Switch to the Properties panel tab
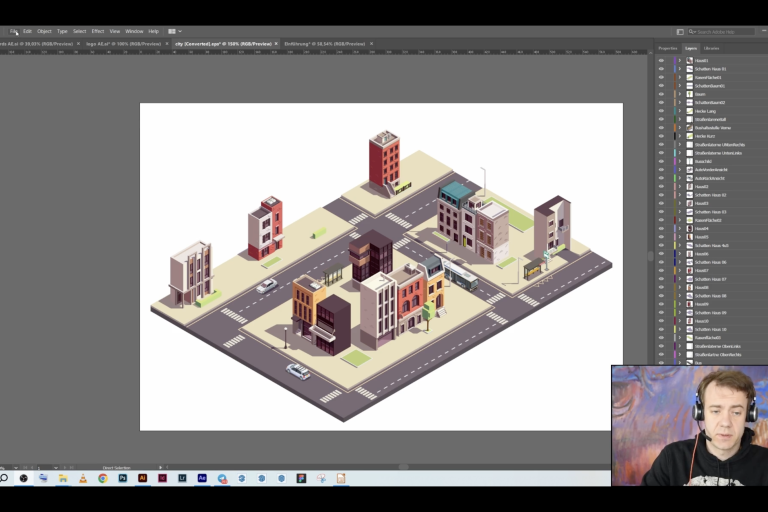 667,48
